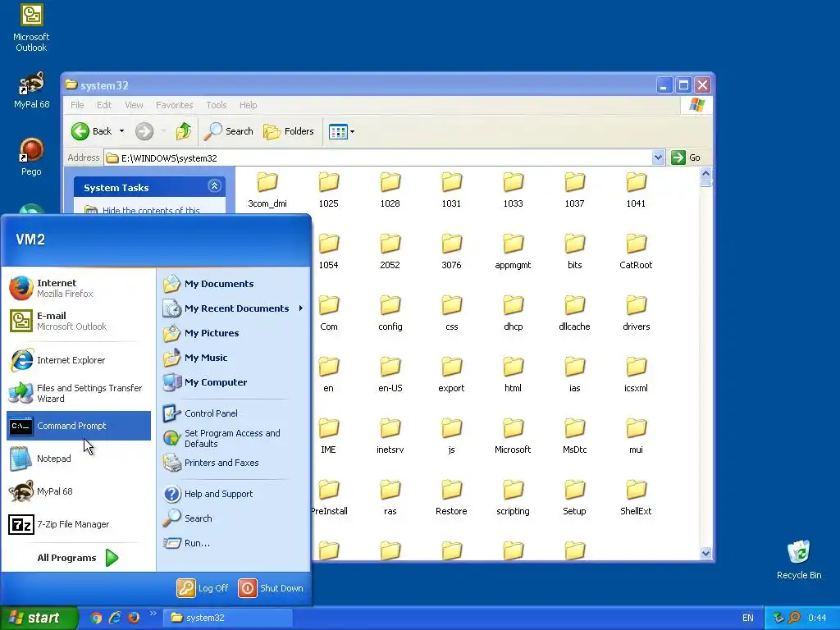Open the Help menu in Explorer
Viewport: 840px width, 630px height.
tap(248, 105)
